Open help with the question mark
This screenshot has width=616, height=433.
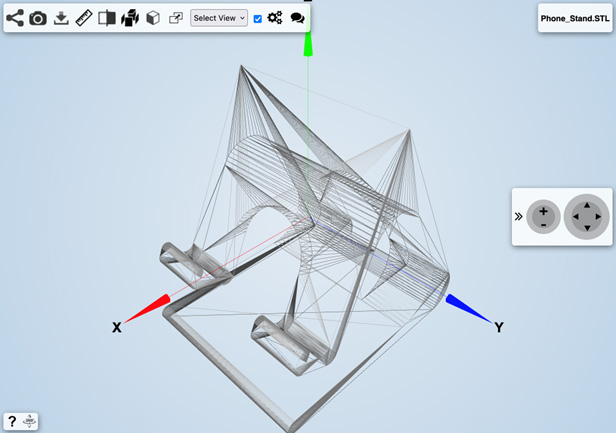pyautogui.click(x=11, y=422)
